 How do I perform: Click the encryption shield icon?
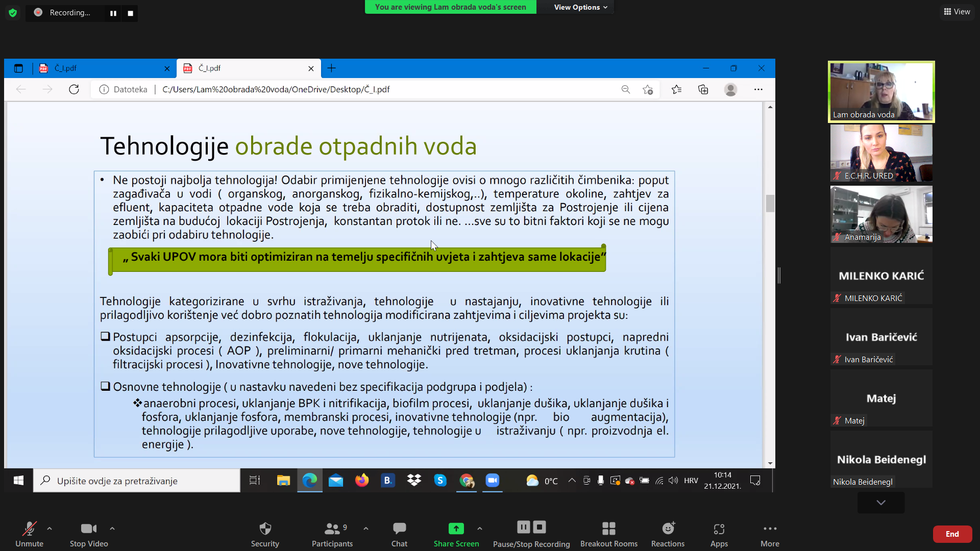[13, 13]
